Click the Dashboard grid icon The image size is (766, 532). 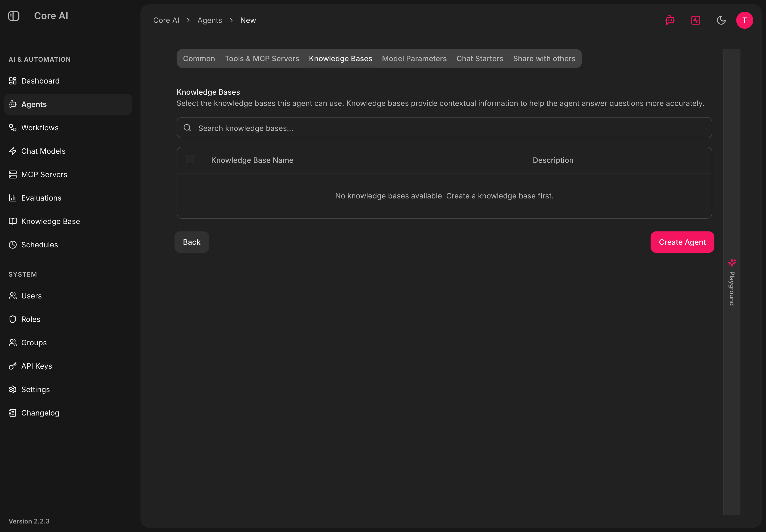click(x=13, y=81)
